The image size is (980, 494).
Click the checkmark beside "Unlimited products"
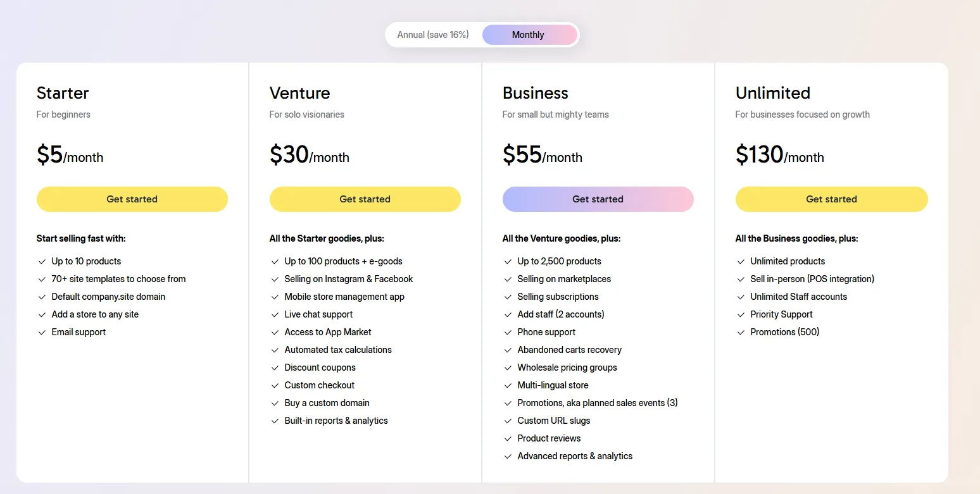[740, 261]
